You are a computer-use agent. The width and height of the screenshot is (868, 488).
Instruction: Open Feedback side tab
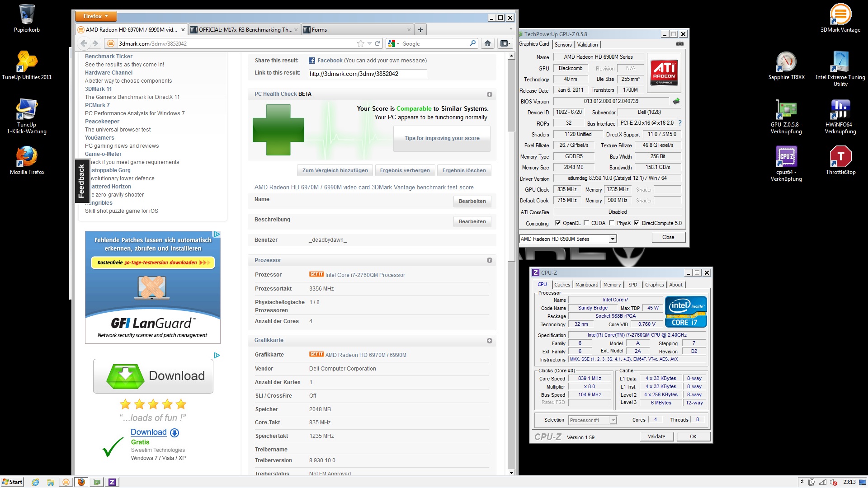[x=81, y=181]
